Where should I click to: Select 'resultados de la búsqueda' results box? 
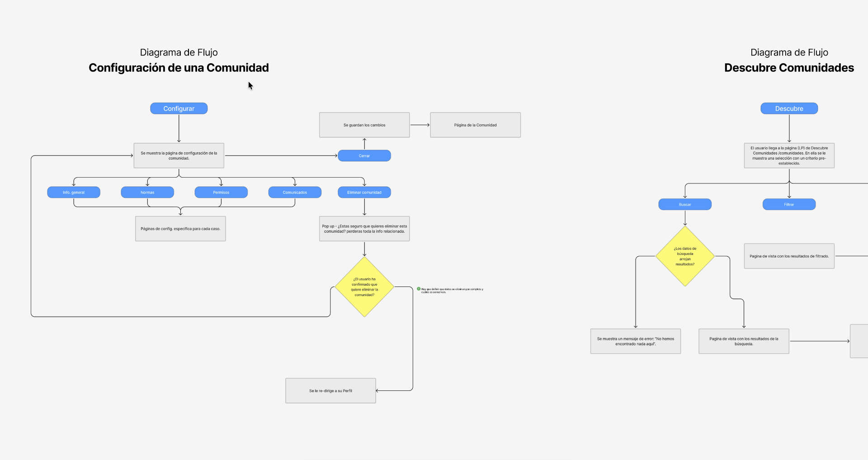[x=744, y=341]
